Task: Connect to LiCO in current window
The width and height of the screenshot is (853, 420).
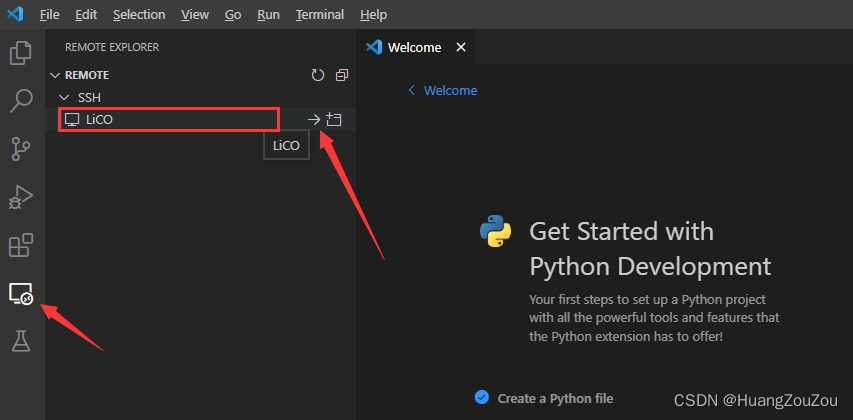Action: [x=314, y=120]
